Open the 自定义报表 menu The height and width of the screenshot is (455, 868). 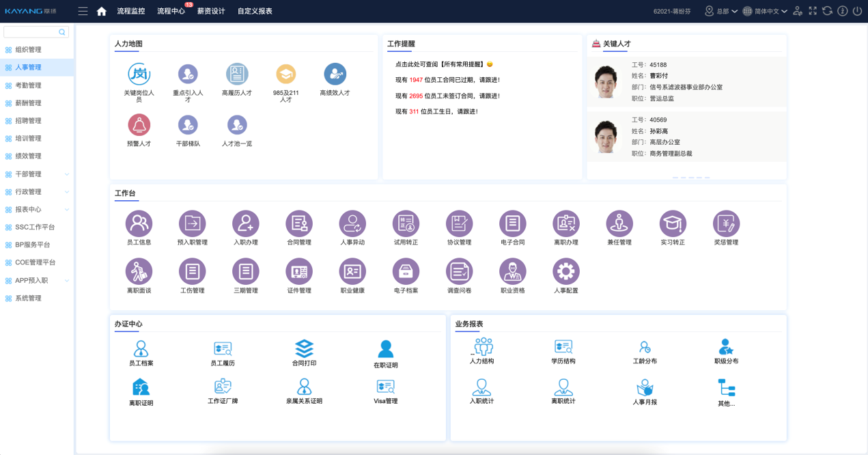click(255, 11)
